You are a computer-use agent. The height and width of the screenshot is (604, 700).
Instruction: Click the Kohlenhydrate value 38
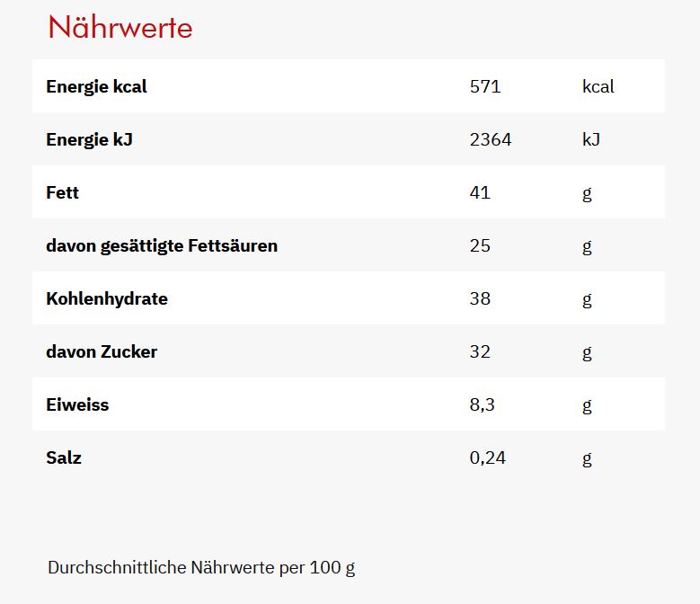pyautogui.click(x=480, y=298)
